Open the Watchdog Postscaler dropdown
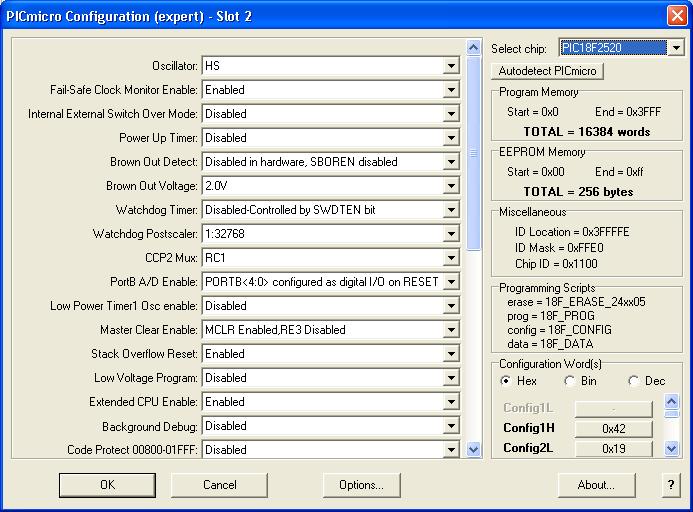The height and width of the screenshot is (512, 693). pos(452,234)
